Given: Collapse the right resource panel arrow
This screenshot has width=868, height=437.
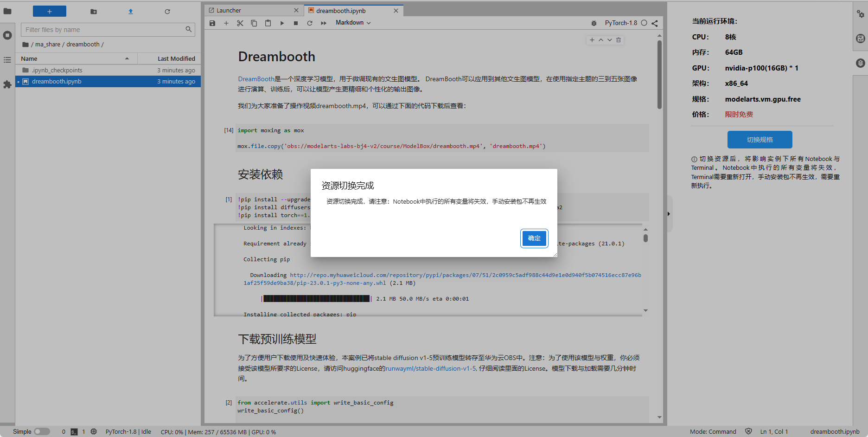Looking at the screenshot, I should [669, 214].
